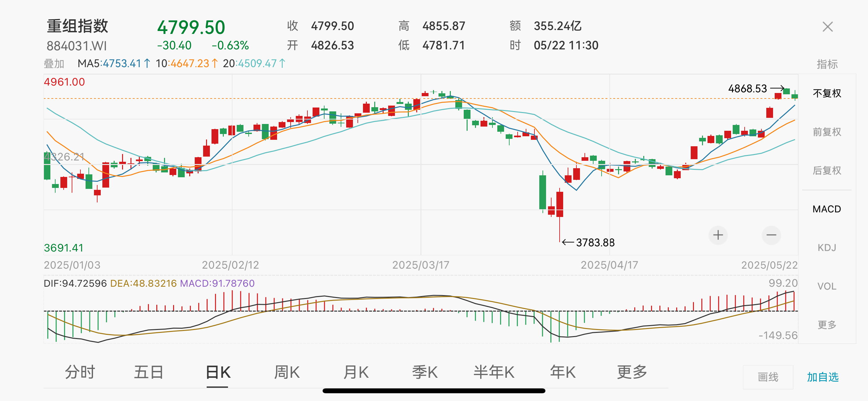Image resolution: width=868 pixels, height=401 pixels.
Task: Tap the opening price 4826.53
Action: [x=333, y=46]
